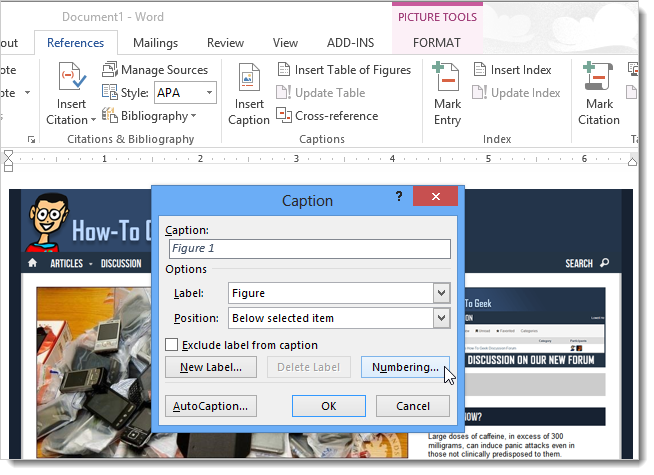Switch to the Mailings tab
654x475 pixels.
click(156, 43)
